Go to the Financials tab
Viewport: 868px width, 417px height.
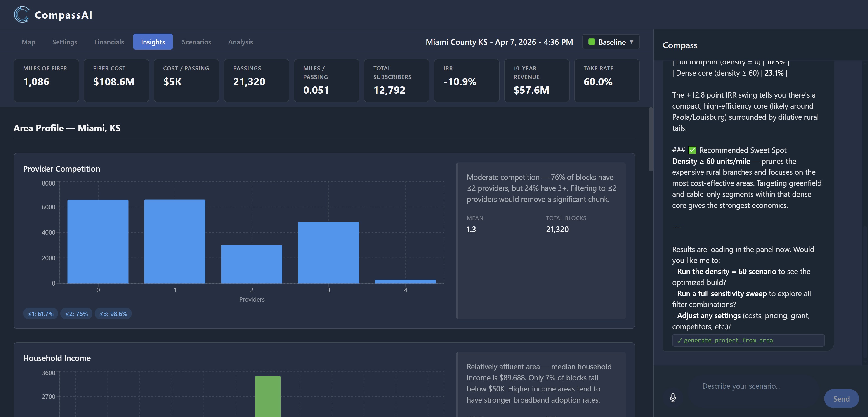[109, 42]
